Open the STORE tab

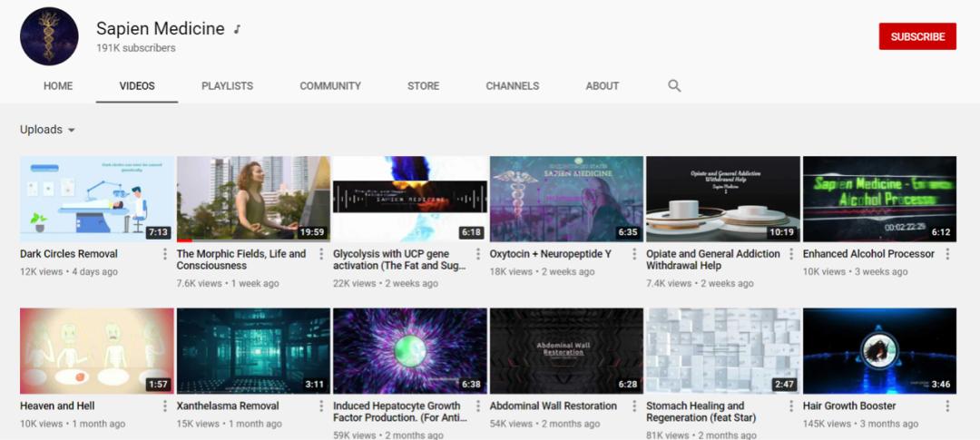coord(423,85)
